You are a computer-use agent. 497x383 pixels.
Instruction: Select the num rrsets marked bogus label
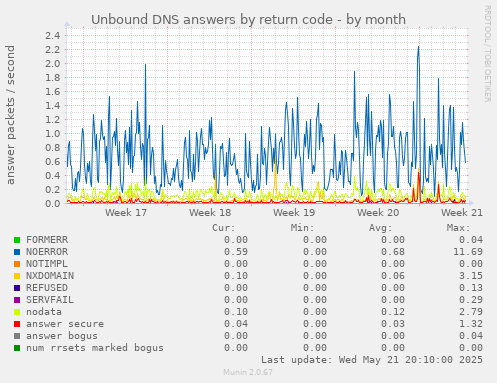[x=95, y=348]
